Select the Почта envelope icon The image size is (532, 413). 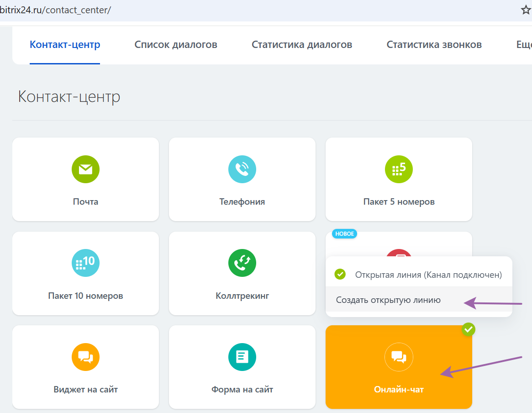(85, 169)
